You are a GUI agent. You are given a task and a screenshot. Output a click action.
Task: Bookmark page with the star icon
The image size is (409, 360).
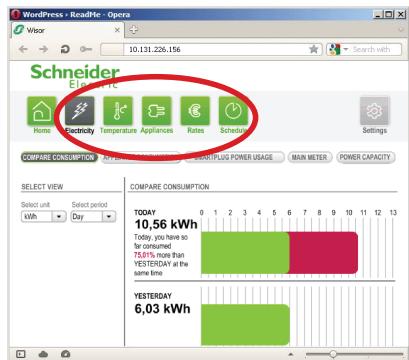(314, 49)
